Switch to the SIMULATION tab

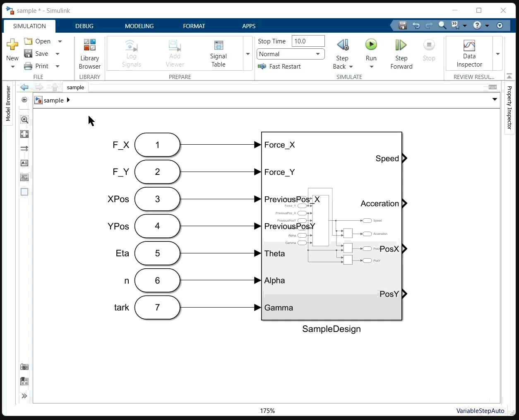point(29,26)
